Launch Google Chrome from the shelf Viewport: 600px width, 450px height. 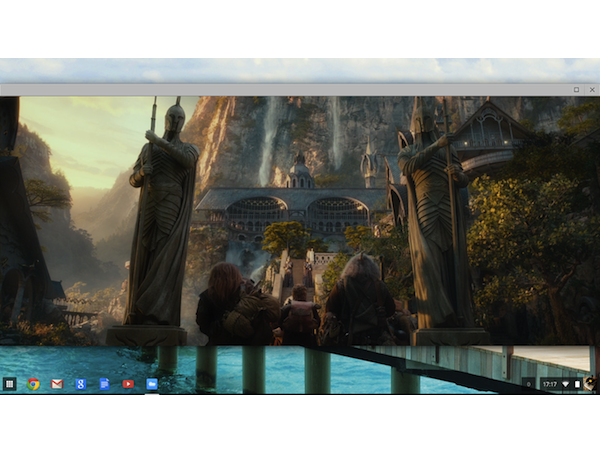click(33, 384)
